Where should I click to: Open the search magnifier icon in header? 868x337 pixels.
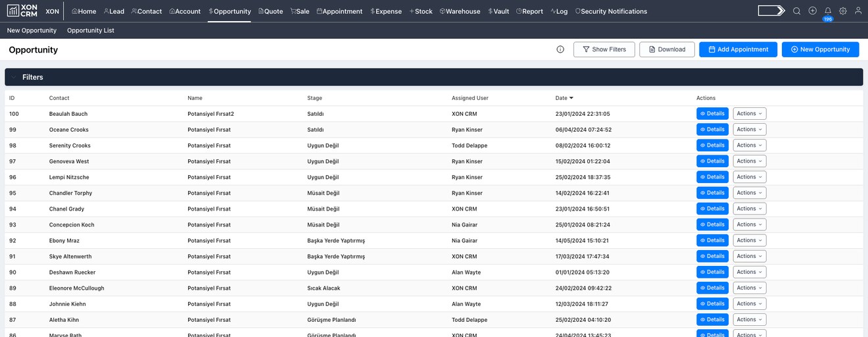796,11
